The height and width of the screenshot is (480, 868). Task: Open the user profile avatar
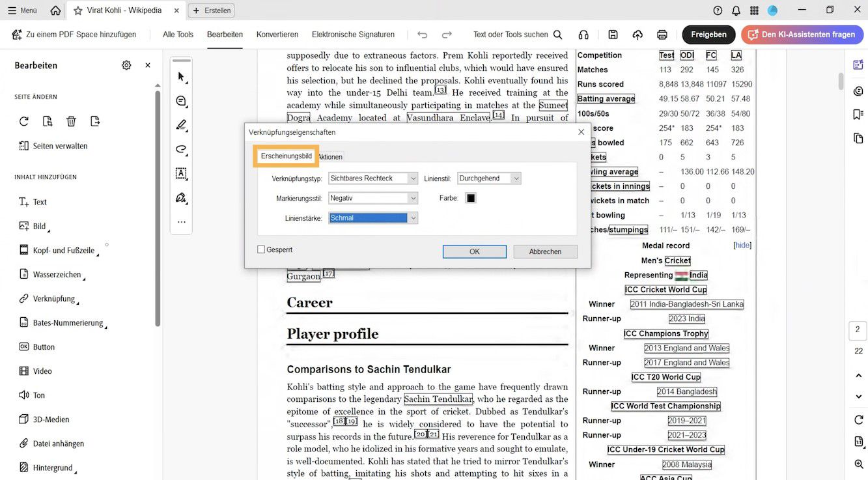click(772, 10)
